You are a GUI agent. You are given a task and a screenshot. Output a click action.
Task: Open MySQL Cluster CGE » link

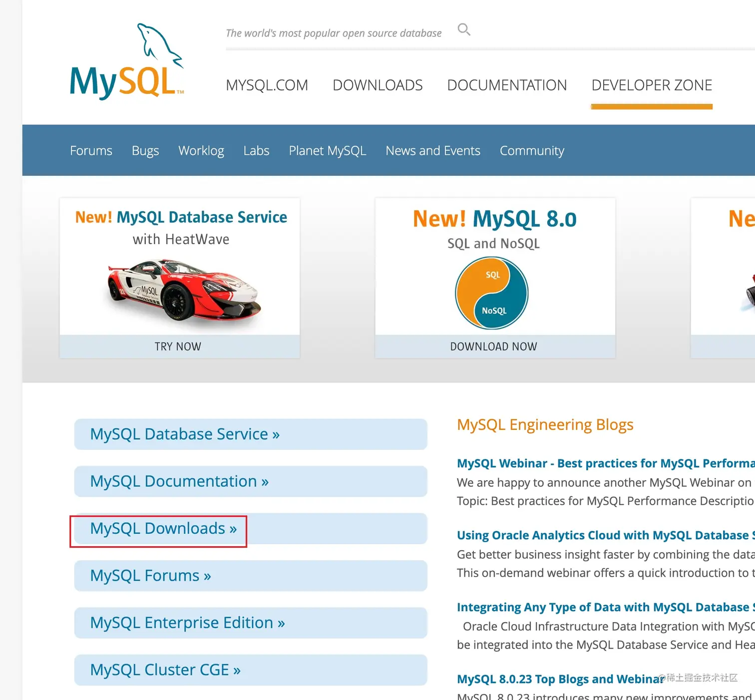(251, 670)
